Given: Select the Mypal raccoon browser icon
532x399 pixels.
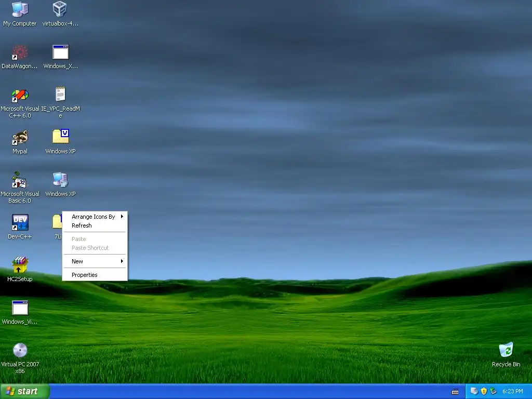Looking at the screenshot, I should point(20,138).
